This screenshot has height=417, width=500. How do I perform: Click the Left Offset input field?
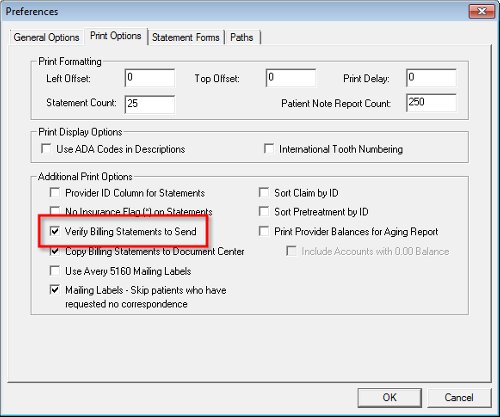click(x=150, y=78)
